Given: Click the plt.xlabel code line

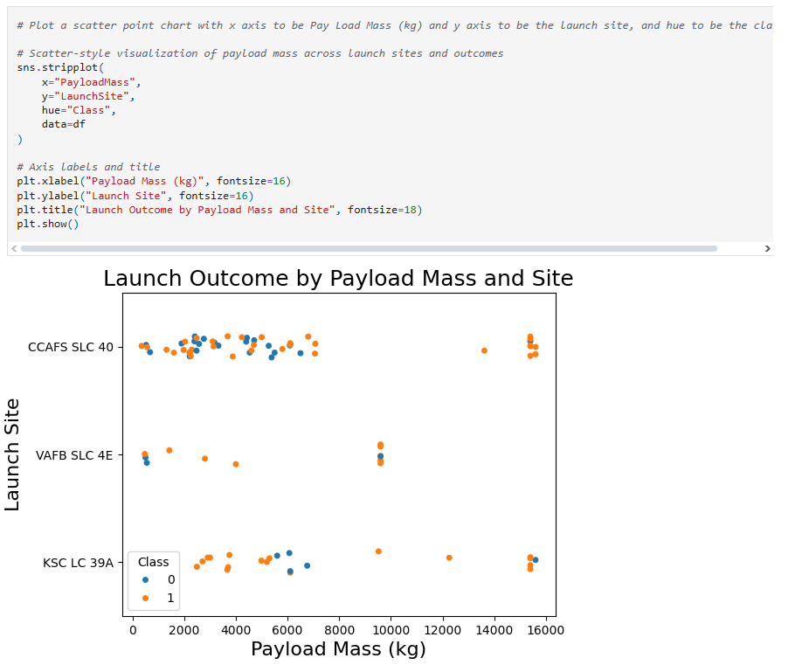Looking at the screenshot, I should [154, 181].
